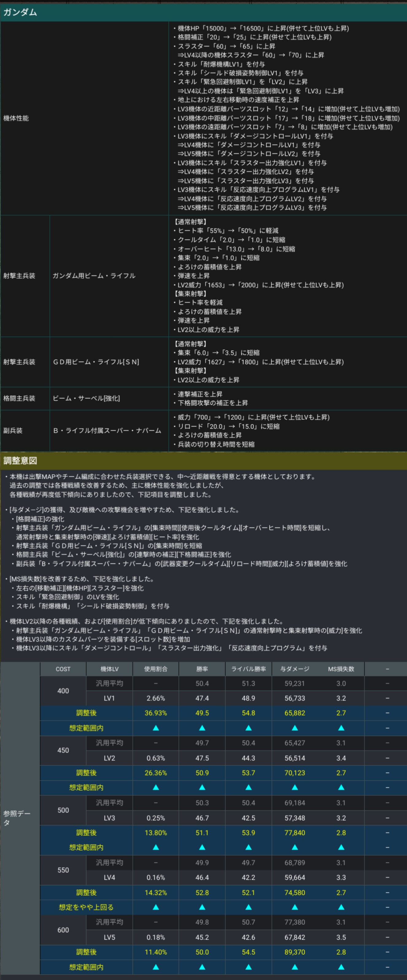
Task: Select the 0.63% usage rate value
Action: point(156,758)
